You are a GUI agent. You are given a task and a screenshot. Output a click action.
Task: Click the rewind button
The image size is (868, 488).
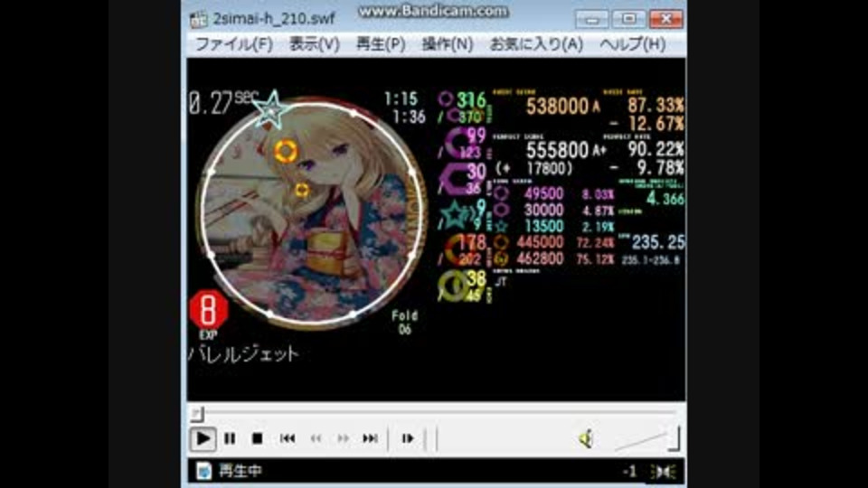[x=316, y=439]
